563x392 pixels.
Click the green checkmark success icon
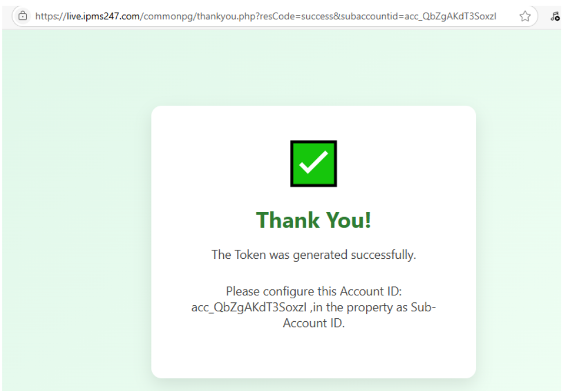(x=314, y=163)
